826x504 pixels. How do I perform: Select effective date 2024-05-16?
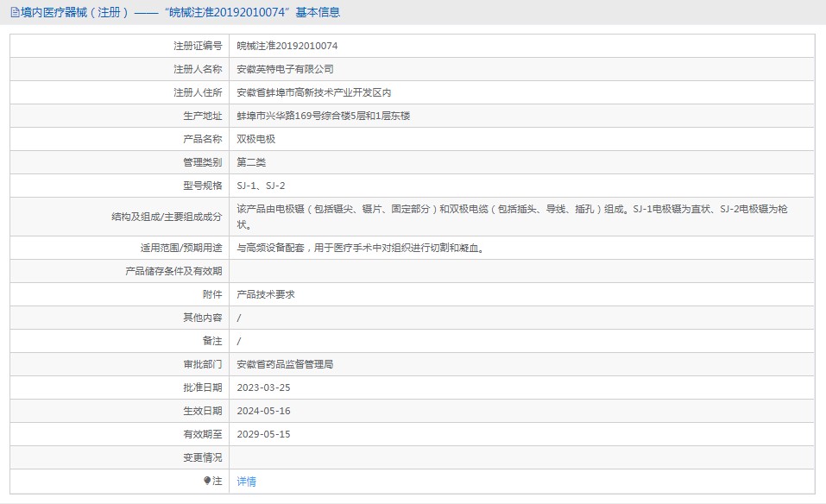(263, 411)
